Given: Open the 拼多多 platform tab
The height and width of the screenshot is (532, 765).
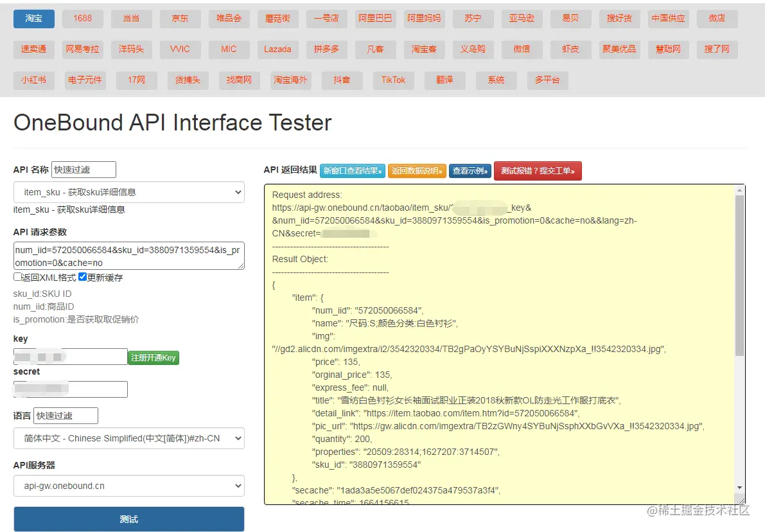Looking at the screenshot, I should [x=326, y=49].
